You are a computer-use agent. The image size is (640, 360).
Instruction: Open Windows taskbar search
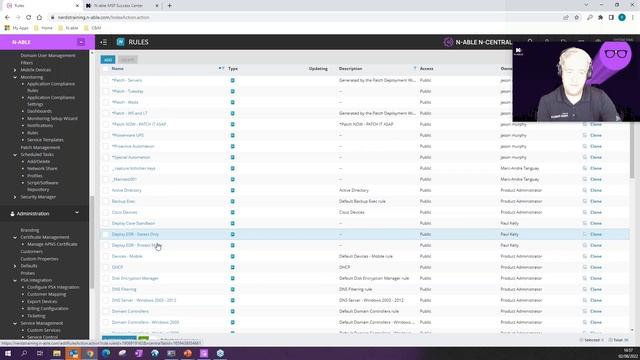click(x=24, y=353)
